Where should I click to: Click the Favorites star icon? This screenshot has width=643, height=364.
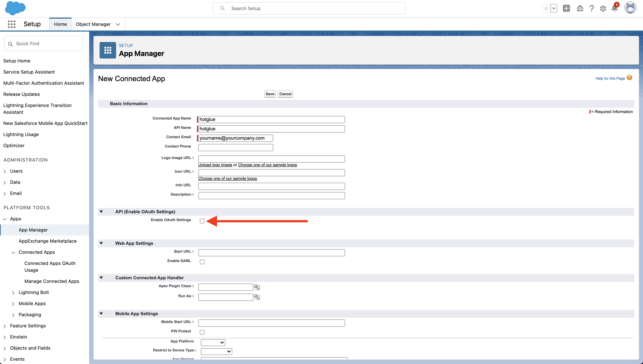[x=546, y=8]
